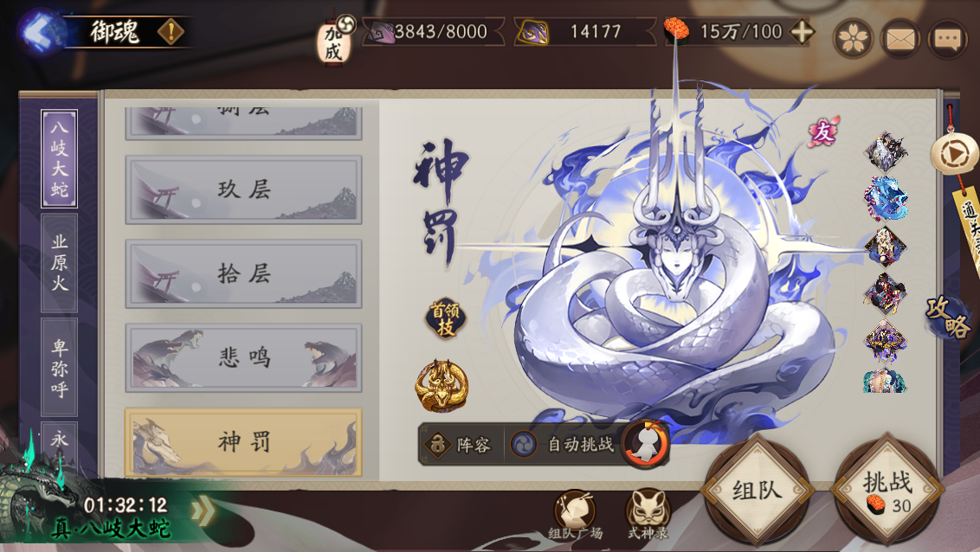Open the info exclamation diamond beside 御魂
980x552 pixels.
[x=171, y=32]
